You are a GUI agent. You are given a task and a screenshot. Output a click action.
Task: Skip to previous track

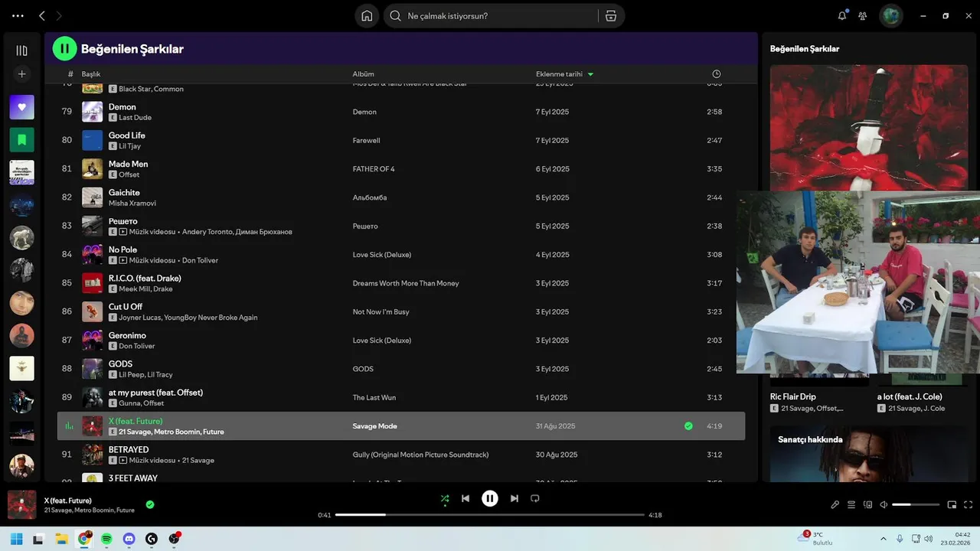point(465,498)
